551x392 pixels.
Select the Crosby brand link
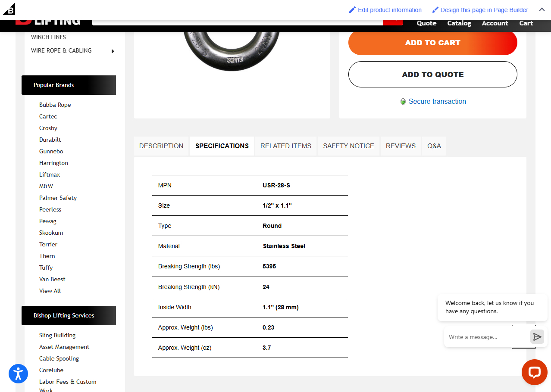point(48,128)
